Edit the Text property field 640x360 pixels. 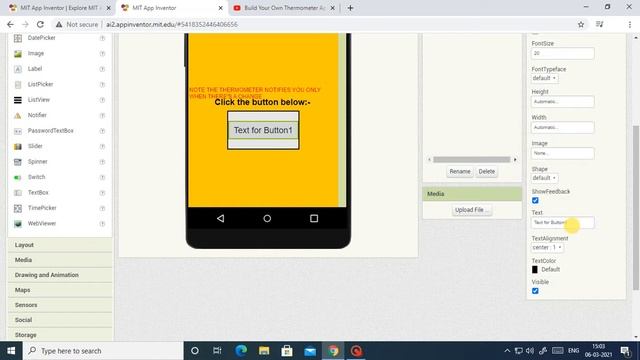(x=562, y=222)
